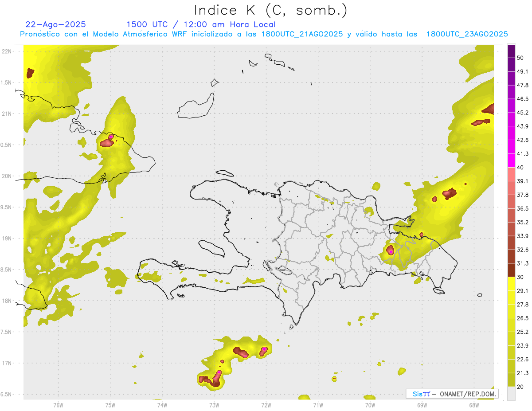The width and height of the screenshot is (532, 411).
Task: Select the date label '22-Ago-2025'
Action: 55,24
